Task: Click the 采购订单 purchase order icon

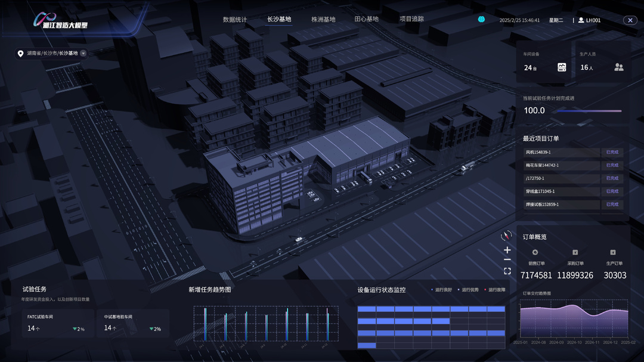Action: pos(575,252)
